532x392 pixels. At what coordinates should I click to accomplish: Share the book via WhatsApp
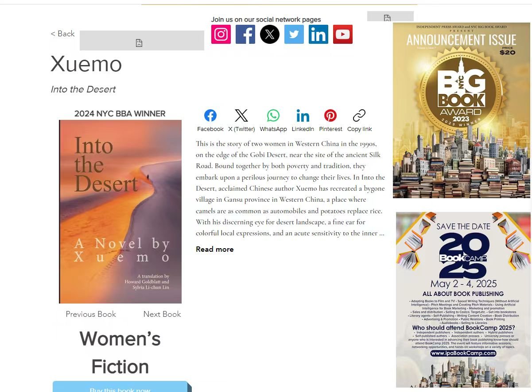click(x=273, y=120)
